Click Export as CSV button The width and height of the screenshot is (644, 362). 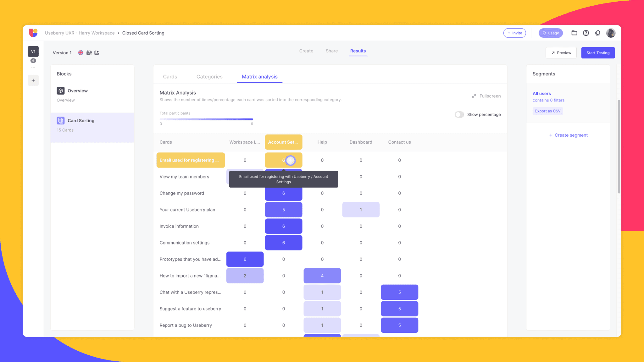click(547, 111)
